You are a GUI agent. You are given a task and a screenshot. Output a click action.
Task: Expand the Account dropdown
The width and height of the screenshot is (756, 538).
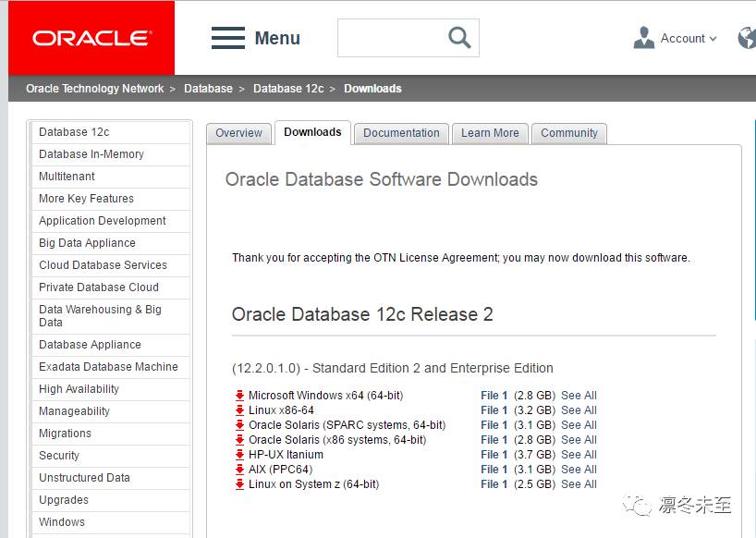pyautogui.click(x=689, y=38)
